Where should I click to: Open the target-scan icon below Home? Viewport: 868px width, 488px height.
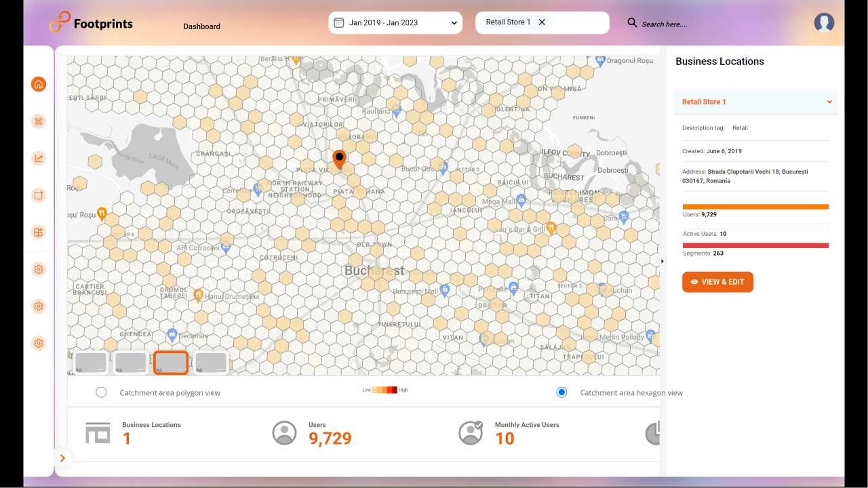(x=39, y=121)
